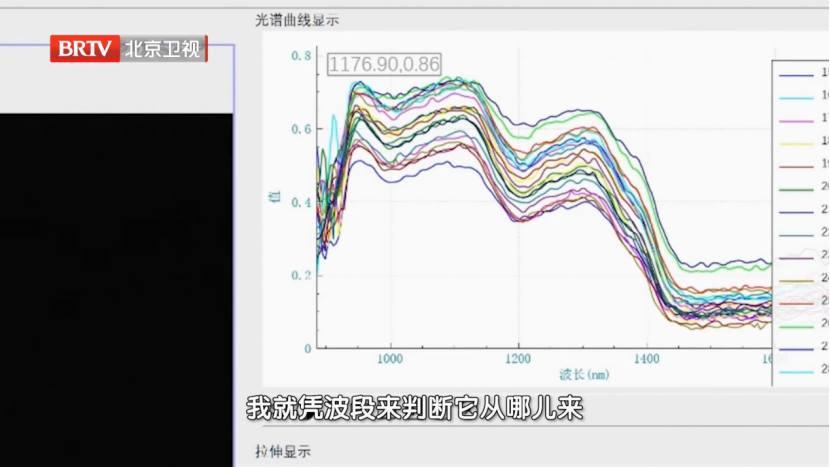The width and height of the screenshot is (830, 467).
Task: Click the 1000 tick on wavelength axis
Action: click(x=390, y=357)
